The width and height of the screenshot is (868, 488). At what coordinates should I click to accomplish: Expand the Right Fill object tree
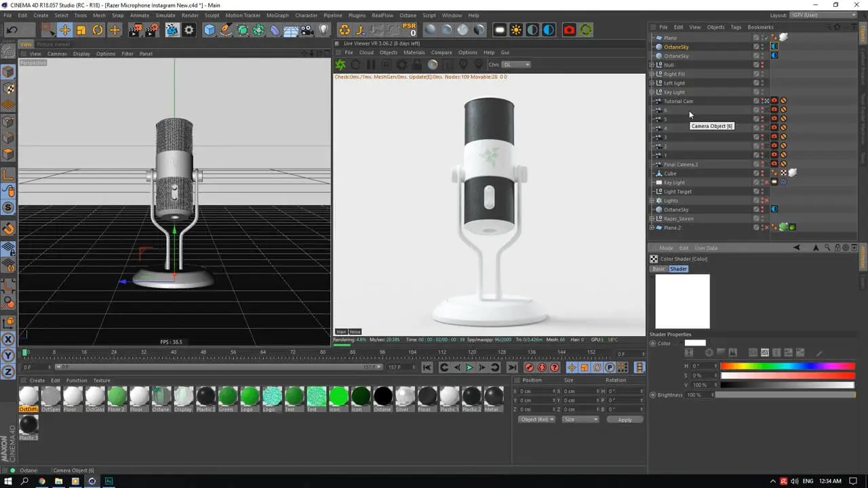(652, 74)
